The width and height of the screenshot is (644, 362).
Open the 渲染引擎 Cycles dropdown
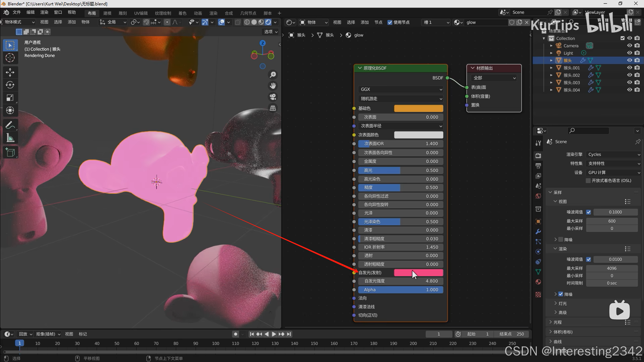tap(613, 154)
